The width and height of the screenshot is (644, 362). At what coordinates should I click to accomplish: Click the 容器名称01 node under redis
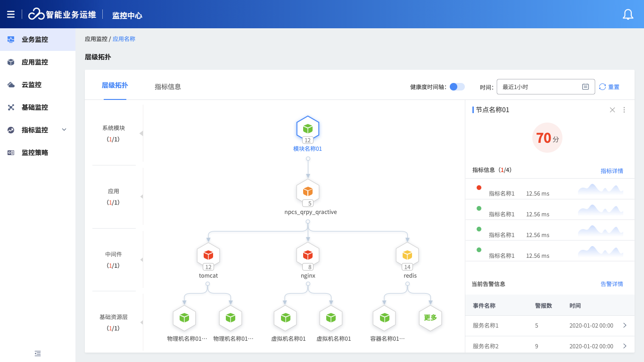[385, 318]
